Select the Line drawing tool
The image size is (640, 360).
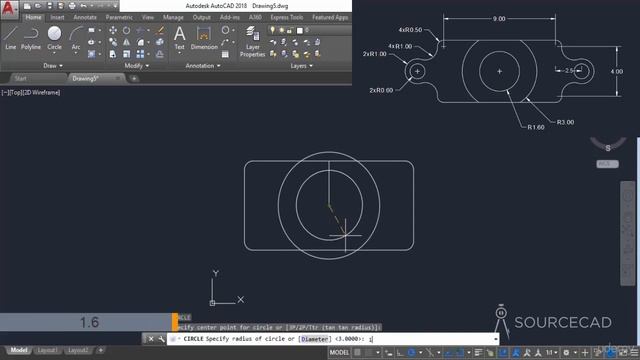point(11,38)
